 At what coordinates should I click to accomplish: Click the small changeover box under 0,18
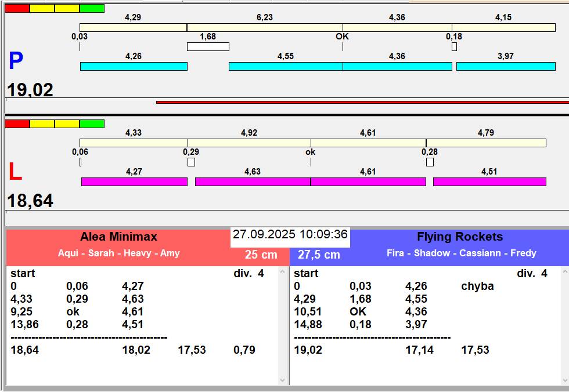coord(454,47)
